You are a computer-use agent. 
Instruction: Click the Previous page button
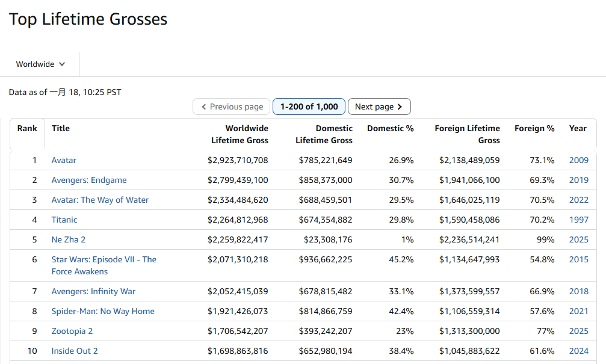click(x=231, y=106)
